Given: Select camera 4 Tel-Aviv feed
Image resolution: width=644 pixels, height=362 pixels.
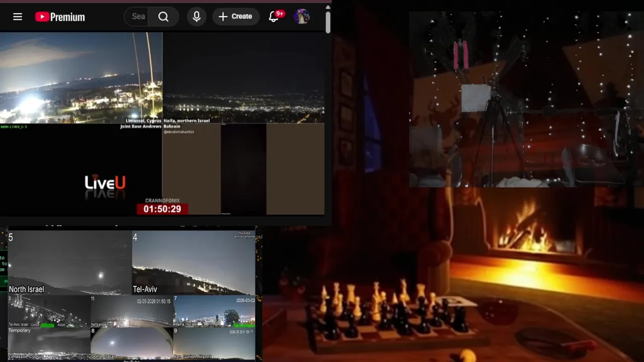Looking at the screenshot, I should pyautogui.click(x=194, y=262).
